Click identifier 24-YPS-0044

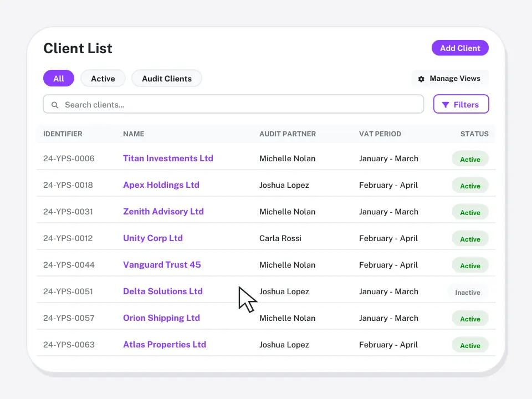click(x=69, y=265)
